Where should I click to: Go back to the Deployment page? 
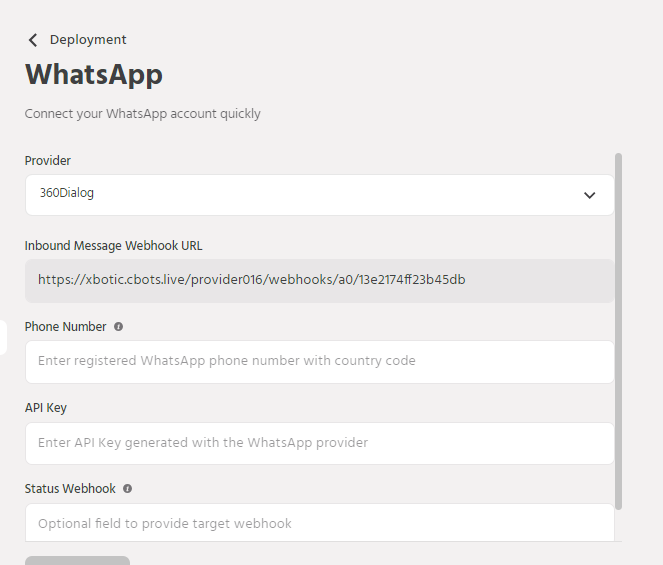(87, 40)
